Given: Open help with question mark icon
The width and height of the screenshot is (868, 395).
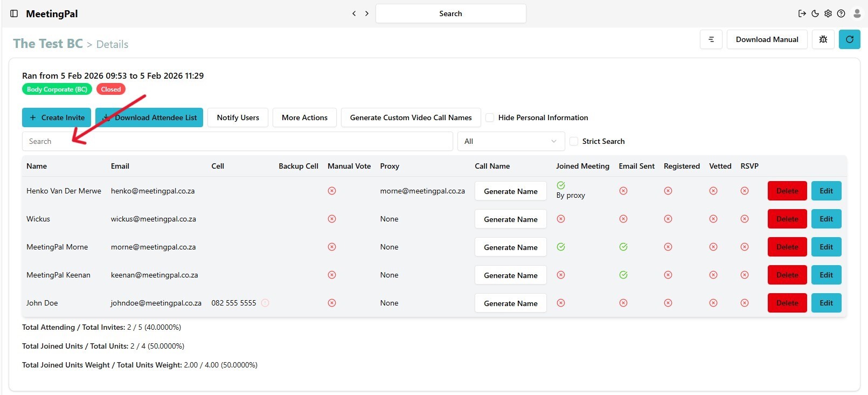Looking at the screenshot, I should coord(841,13).
